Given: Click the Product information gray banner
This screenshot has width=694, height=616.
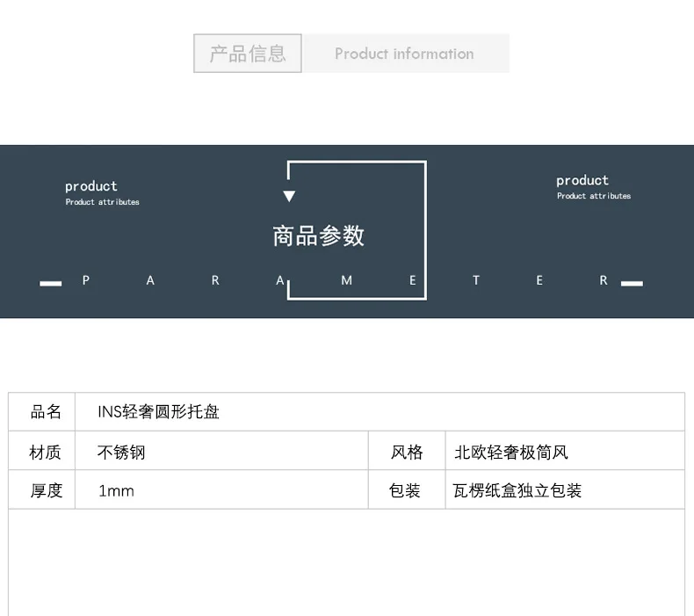Looking at the screenshot, I should [406, 53].
